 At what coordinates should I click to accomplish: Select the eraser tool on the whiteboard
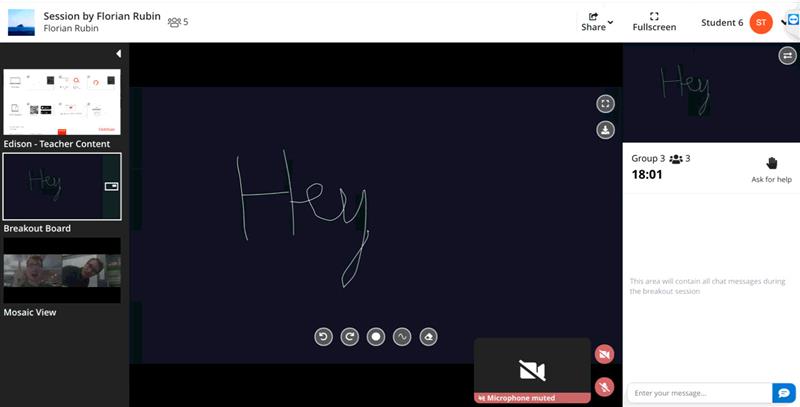(x=428, y=337)
